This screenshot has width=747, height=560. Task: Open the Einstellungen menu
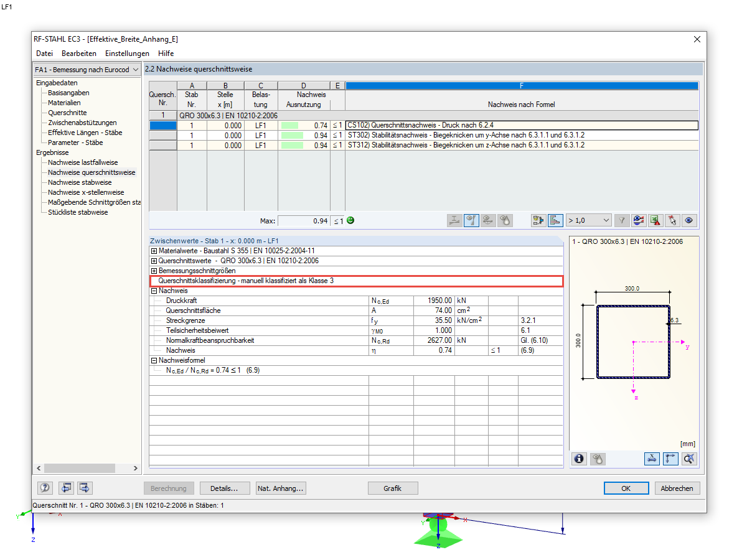tap(127, 54)
